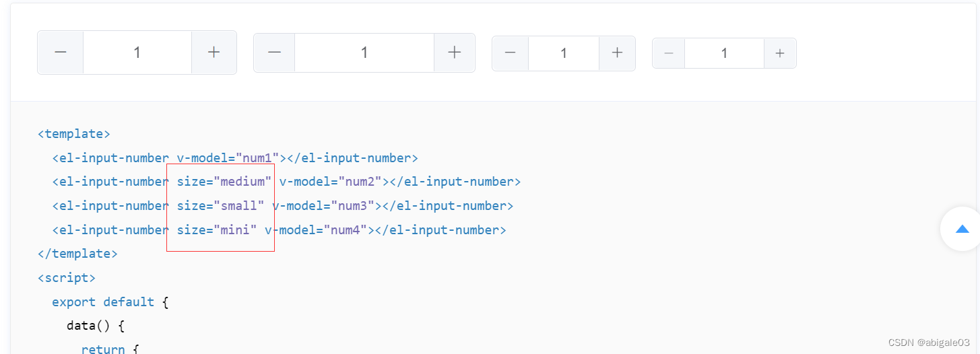This screenshot has width=980, height=354.
Task: Decrease the default-size number input
Action: (x=61, y=52)
